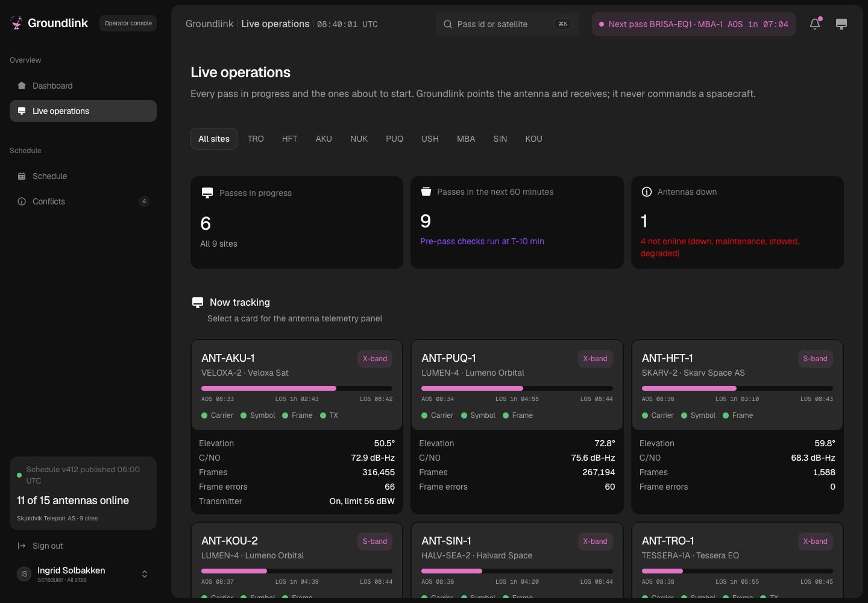Click the next 60 minutes card icon

pos(426,192)
